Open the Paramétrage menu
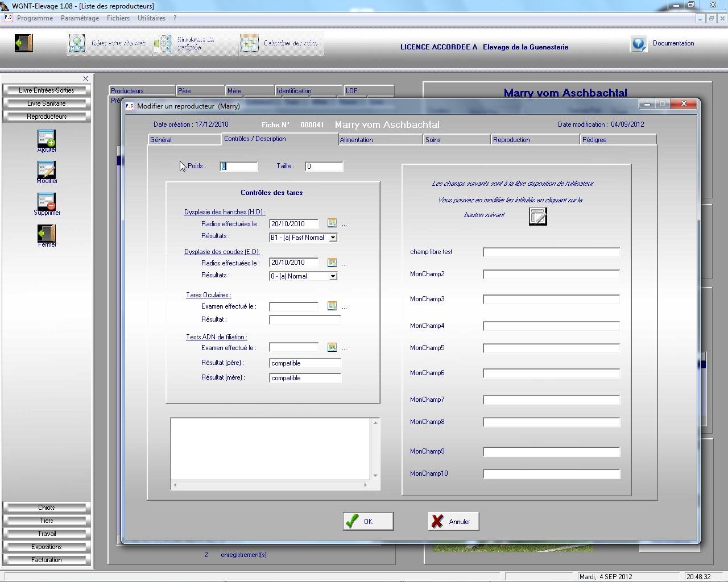728x582 pixels. click(80, 18)
